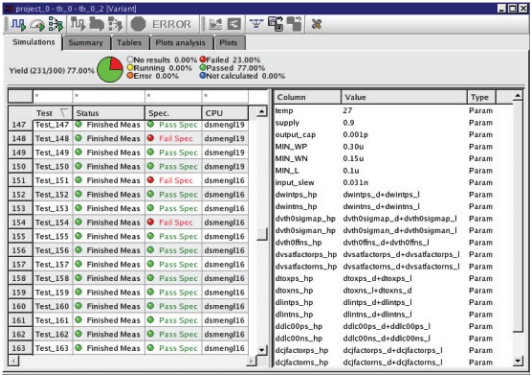Click the Yield (231/300) 77.00% label
Image resolution: width=532 pixels, height=380 pixels.
(52, 71)
